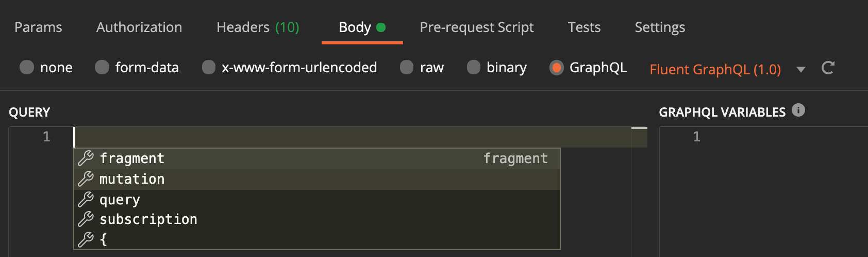Image resolution: width=868 pixels, height=257 pixels.
Task: Switch to the Headers tab
Action: (258, 27)
